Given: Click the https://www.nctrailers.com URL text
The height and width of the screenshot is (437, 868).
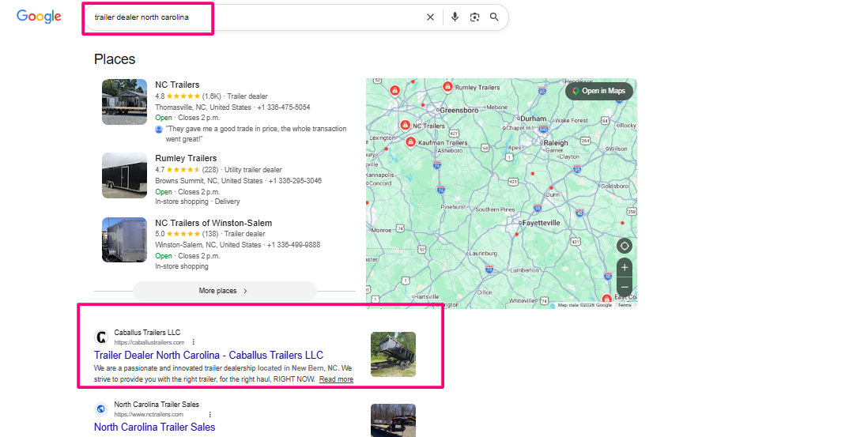Looking at the screenshot, I should tap(149, 414).
